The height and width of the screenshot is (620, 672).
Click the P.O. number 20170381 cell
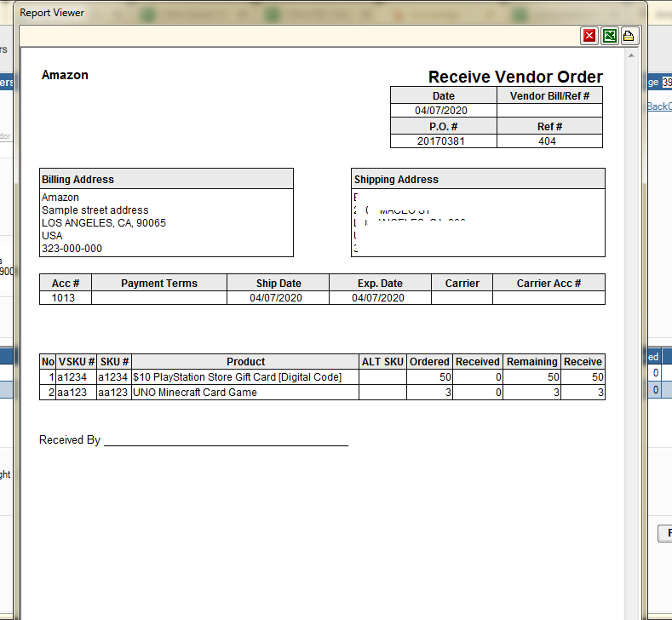(443, 141)
